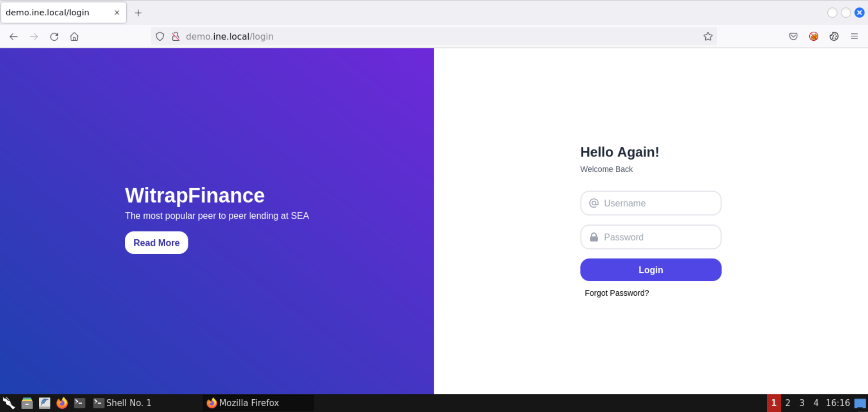Reload the current login page
This screenshot has width=868, height=412.
pos(54,37)
